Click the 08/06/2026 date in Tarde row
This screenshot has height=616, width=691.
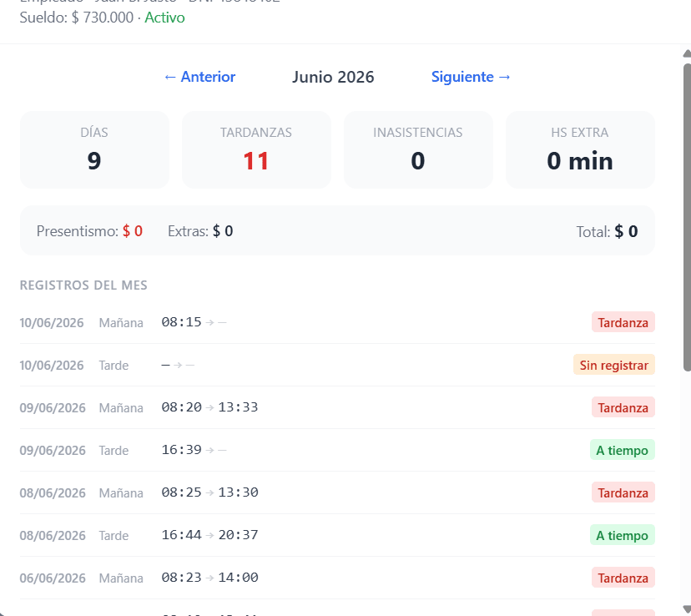pyautogui.click(x=53, y=535)
